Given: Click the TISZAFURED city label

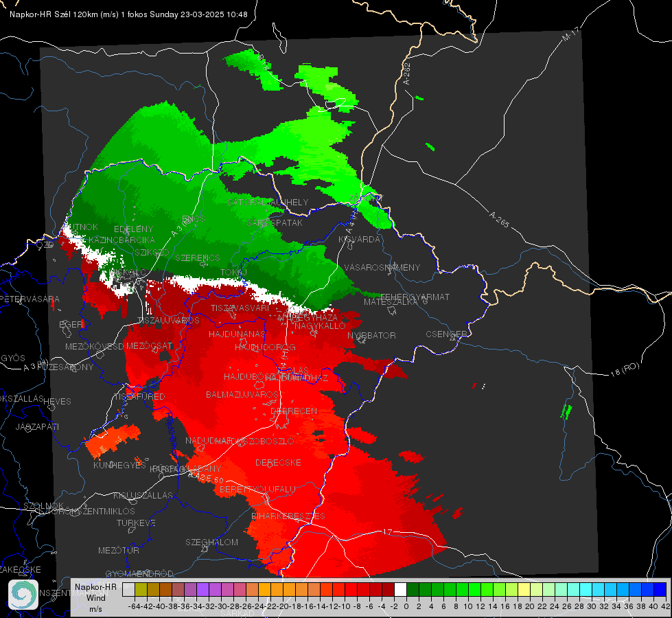Looking at the screenshot, I should click(139, 397).
